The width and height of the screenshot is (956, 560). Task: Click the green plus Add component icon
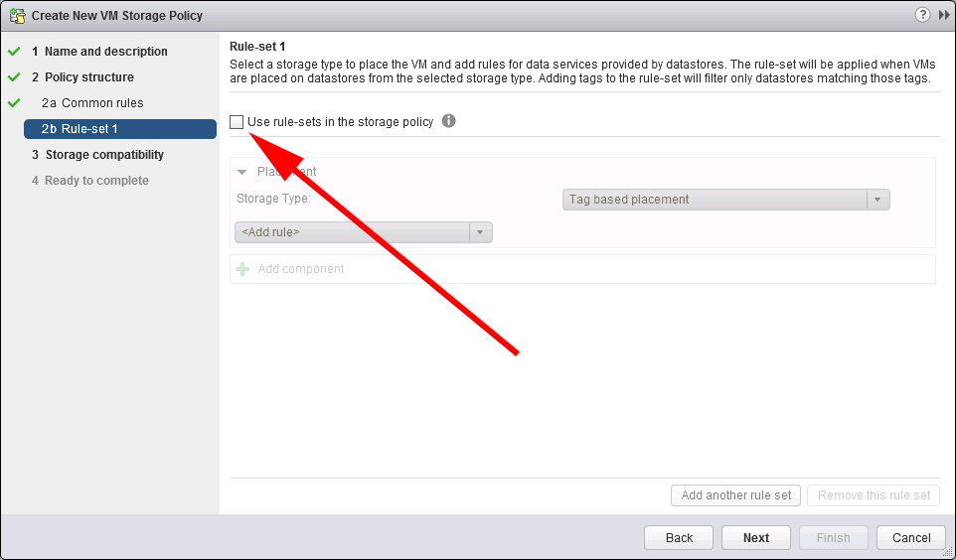242,269
